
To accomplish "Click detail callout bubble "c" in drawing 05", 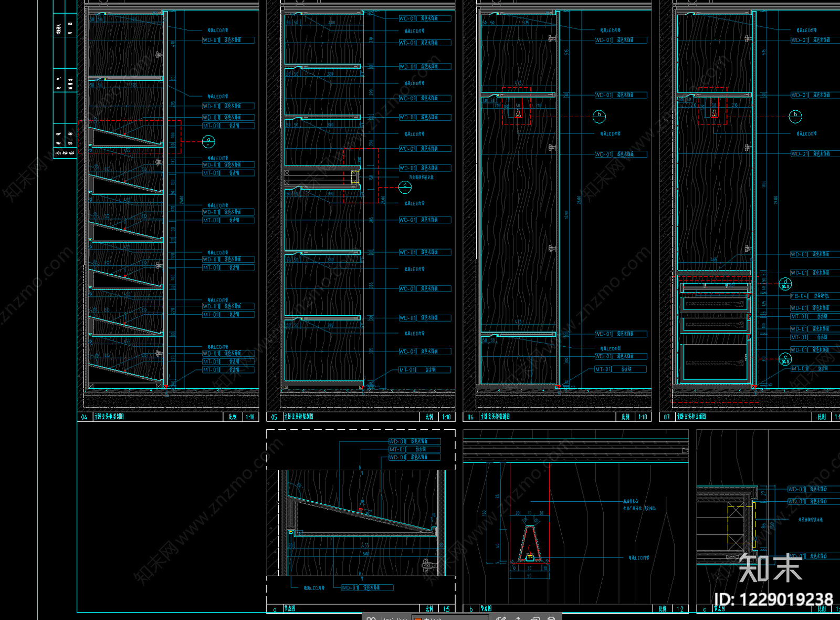I will tap(405, 187).
